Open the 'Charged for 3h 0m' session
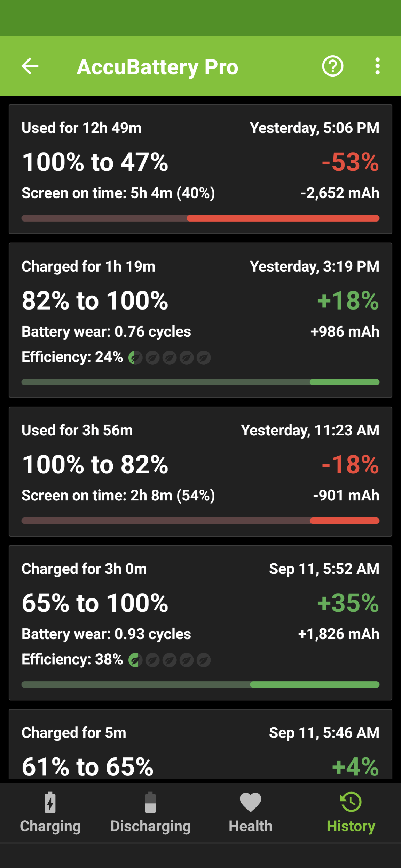Viewport: 401px width, 868px height. click(200, 623)
